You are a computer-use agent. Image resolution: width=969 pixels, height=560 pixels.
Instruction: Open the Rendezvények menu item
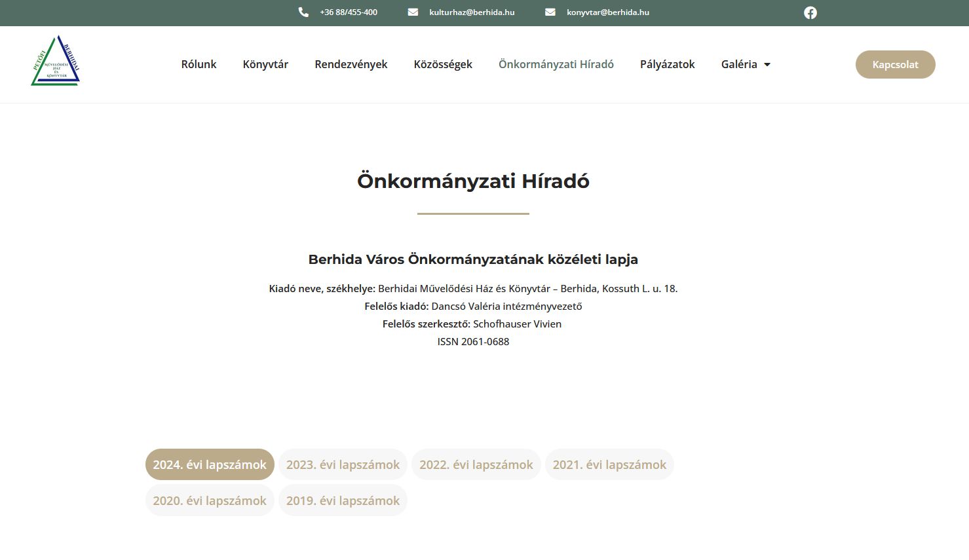[351, 64]
